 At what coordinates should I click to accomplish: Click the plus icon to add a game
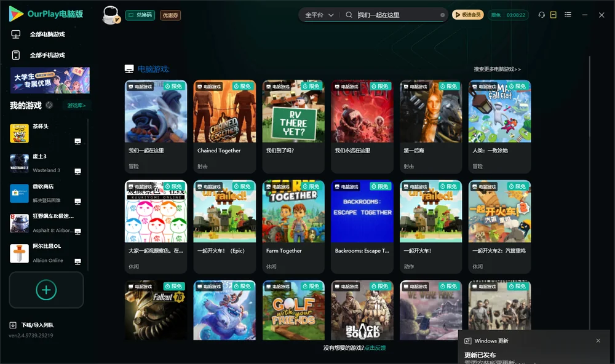click(x=46, y=290)
